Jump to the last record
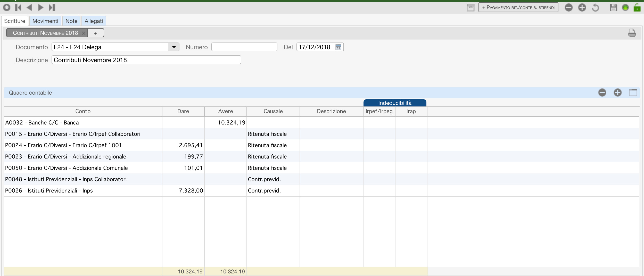Image resolution: width=644 pixels, height=276 pixels. tap(52, 7)
